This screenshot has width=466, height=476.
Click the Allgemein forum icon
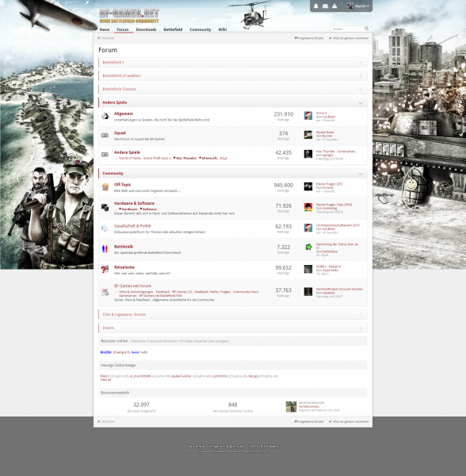click(x=105, y=116)
